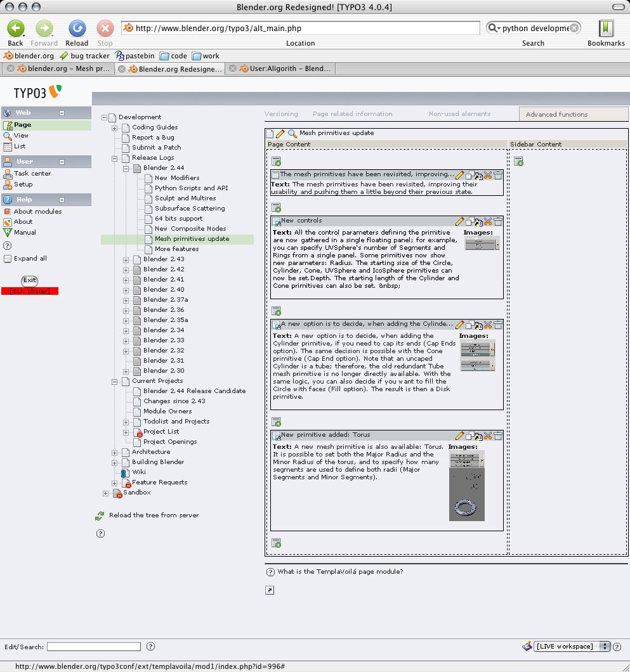Copy the 'New controls' content element
This screenshot has height=672, width=630.
469,221
